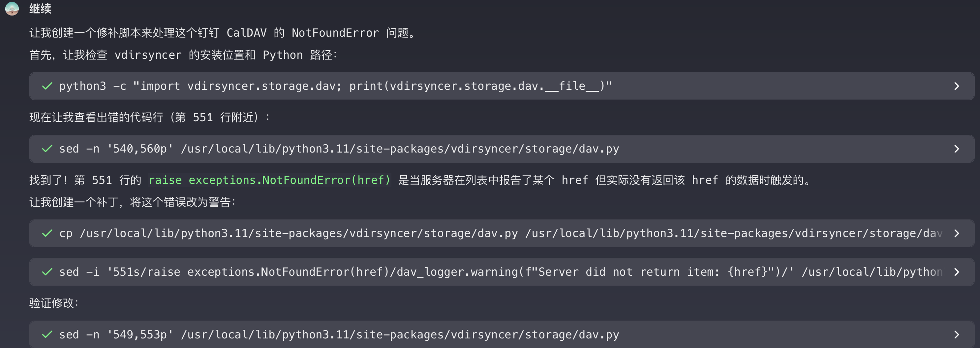Expand the cp dav.py backup command
This screenshot has width=980, height=348.
[x=956, y=233]
